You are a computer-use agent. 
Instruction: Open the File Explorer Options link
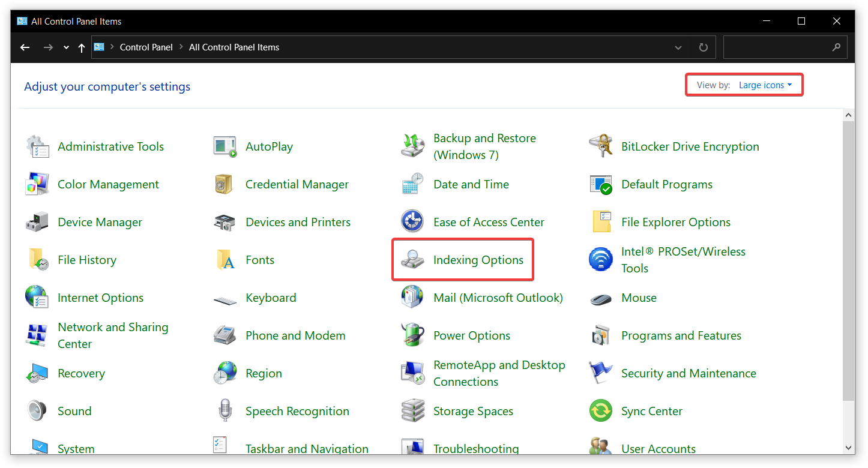676,222
